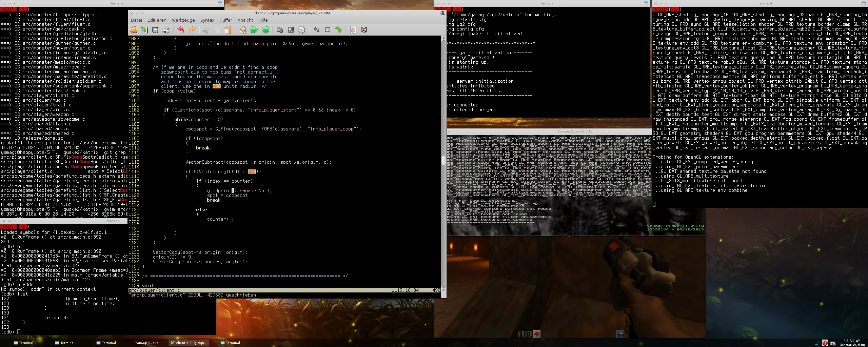Screen dimensions: 868x347
Task: Open the Hilfe menu
Action: pyautogui.click(x=263, y=20)
